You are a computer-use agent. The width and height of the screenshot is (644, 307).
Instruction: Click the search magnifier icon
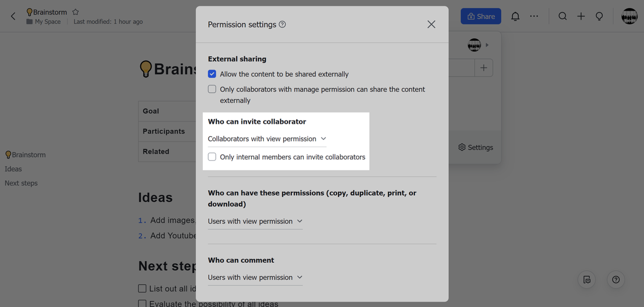(562, 16)
